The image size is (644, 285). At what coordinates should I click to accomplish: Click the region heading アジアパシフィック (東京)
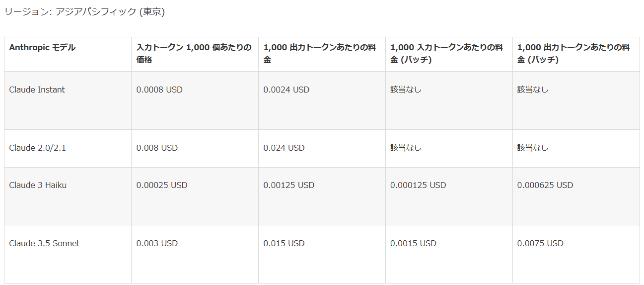tap(84, 12)
